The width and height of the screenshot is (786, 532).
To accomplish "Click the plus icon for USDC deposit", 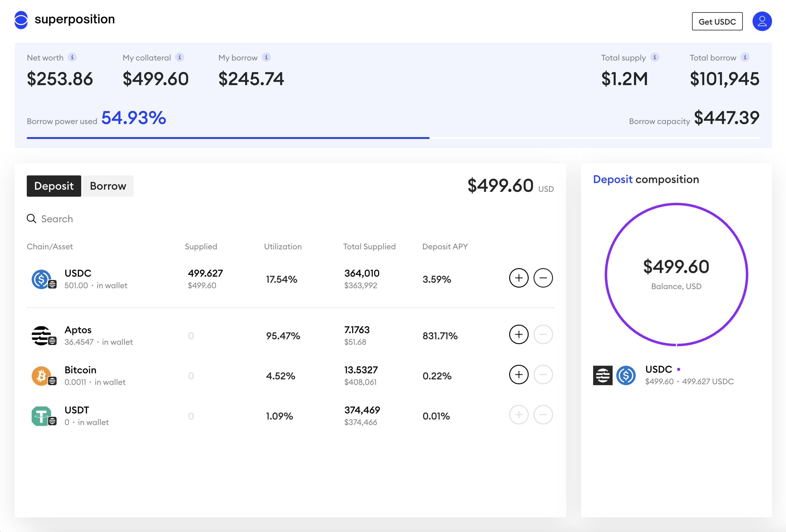I will click(519, 278).
